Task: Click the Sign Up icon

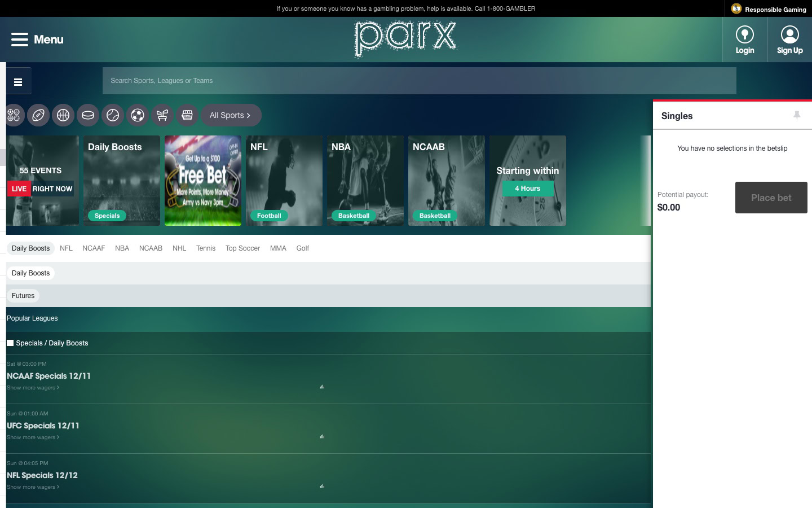Action: [x=789, y=35]
